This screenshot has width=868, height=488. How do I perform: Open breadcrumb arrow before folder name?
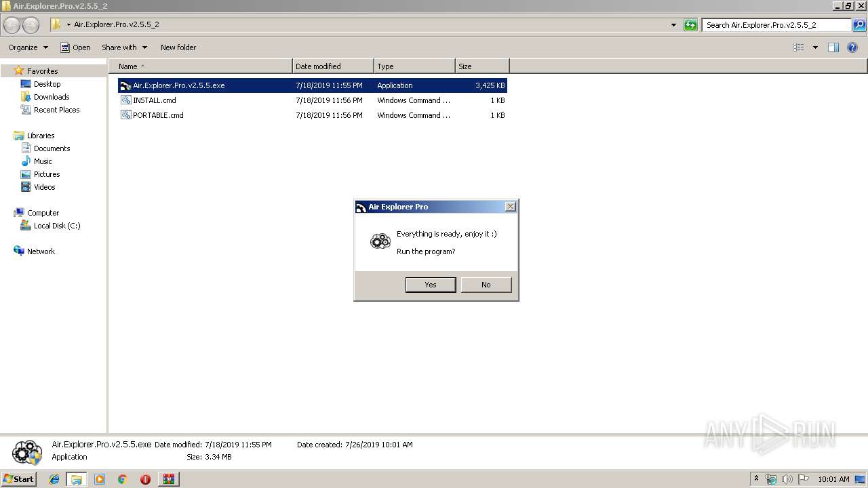click(x=68, y=25)
